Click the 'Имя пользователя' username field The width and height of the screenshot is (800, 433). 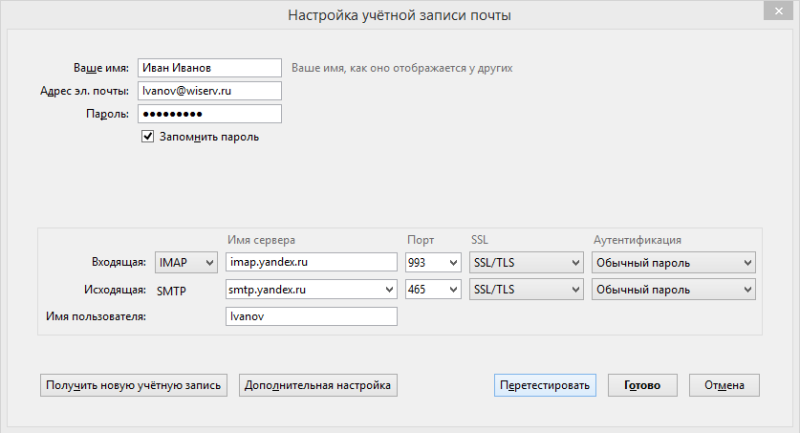(x=311, y=316)
